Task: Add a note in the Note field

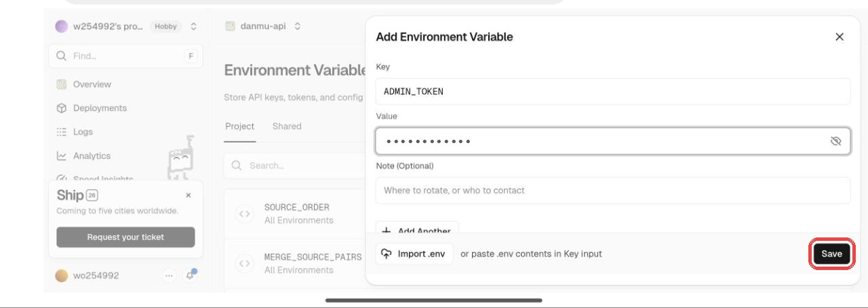Action: pos(612,191)
